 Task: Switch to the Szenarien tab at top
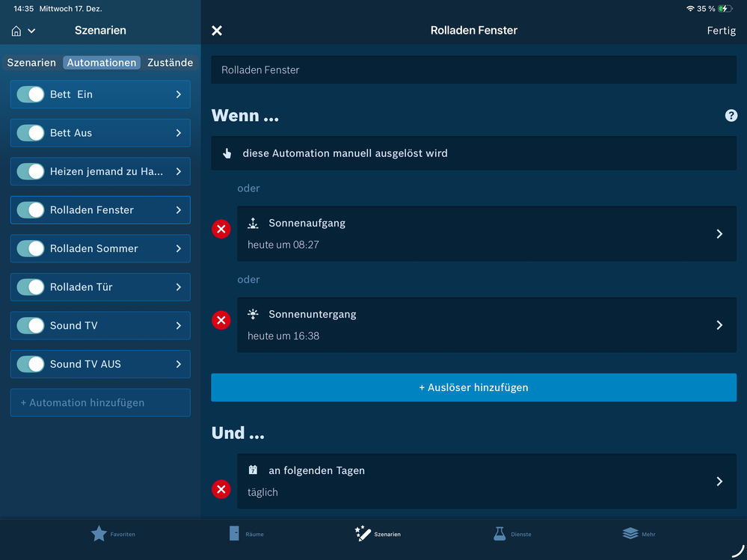pos(31,63)
